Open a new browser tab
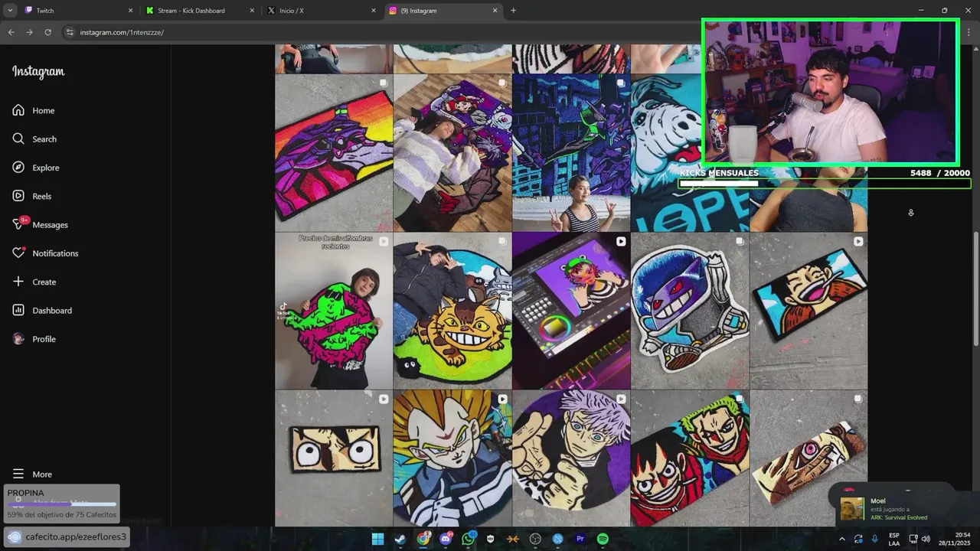 [x=513, y=11]
